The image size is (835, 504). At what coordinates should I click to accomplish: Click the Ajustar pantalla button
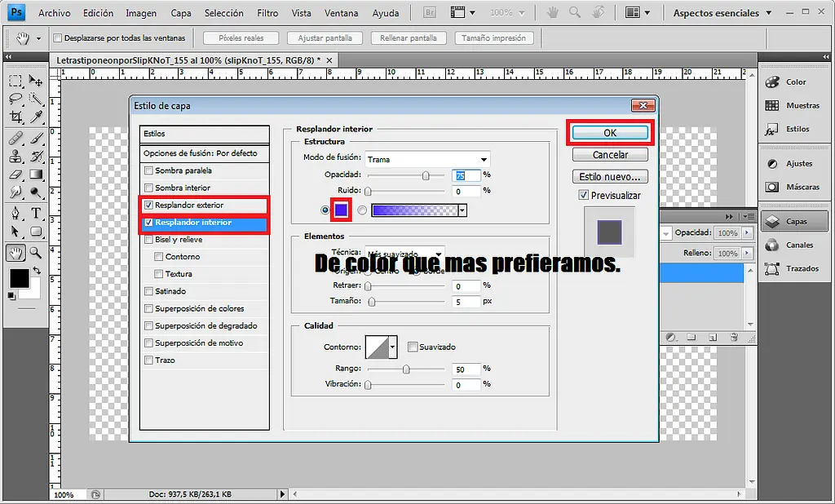(325, 38)
